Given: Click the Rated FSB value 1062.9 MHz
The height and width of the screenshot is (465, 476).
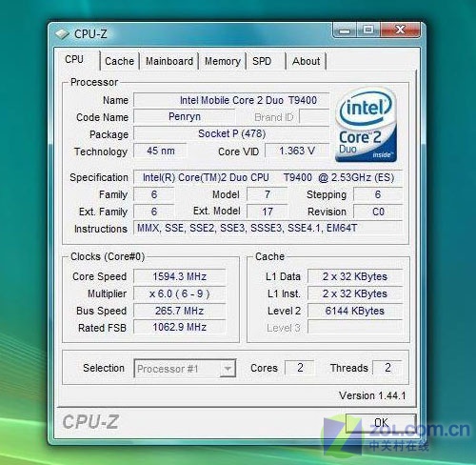Looking at the screenshot, I should tap(180, 327).
